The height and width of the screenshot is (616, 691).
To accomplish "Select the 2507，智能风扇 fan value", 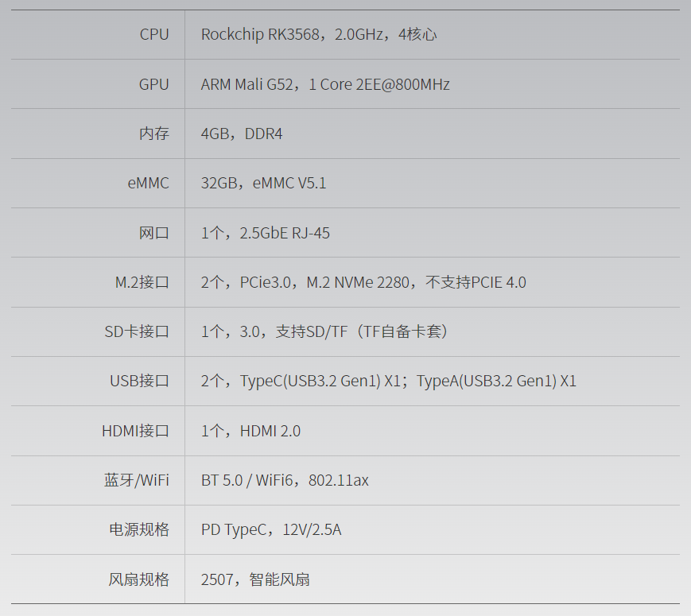I will (x=255, y=579).
